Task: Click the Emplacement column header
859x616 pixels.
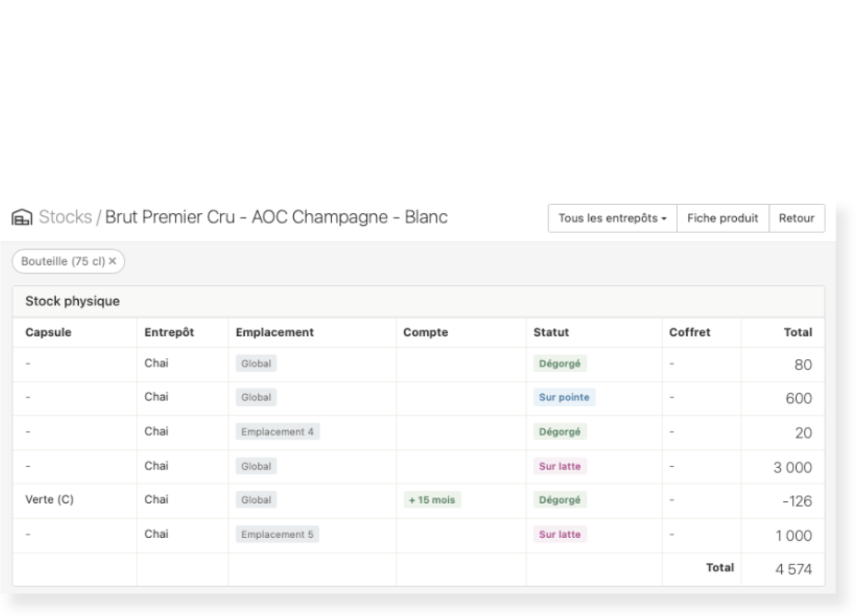Action: pos(274,332)
